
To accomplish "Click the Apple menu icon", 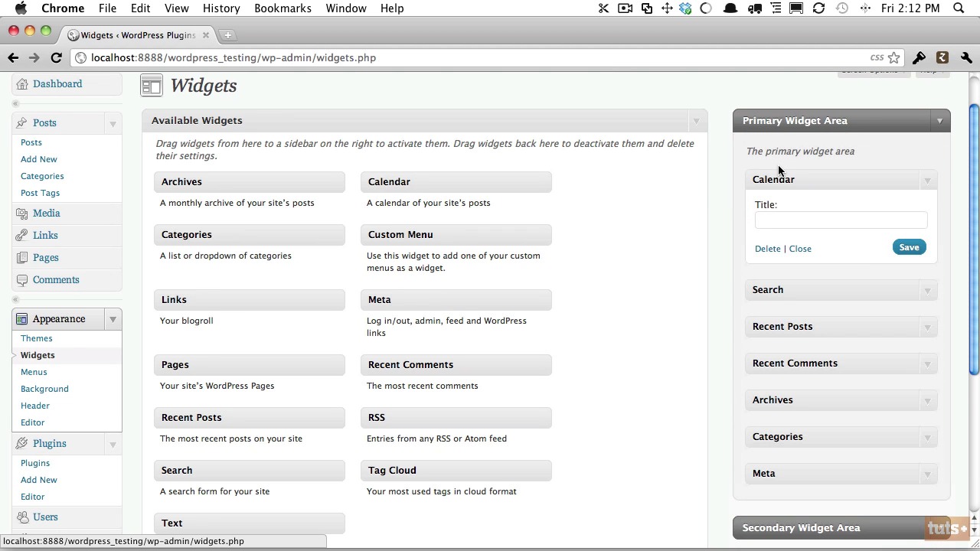I will coord(21,8).
